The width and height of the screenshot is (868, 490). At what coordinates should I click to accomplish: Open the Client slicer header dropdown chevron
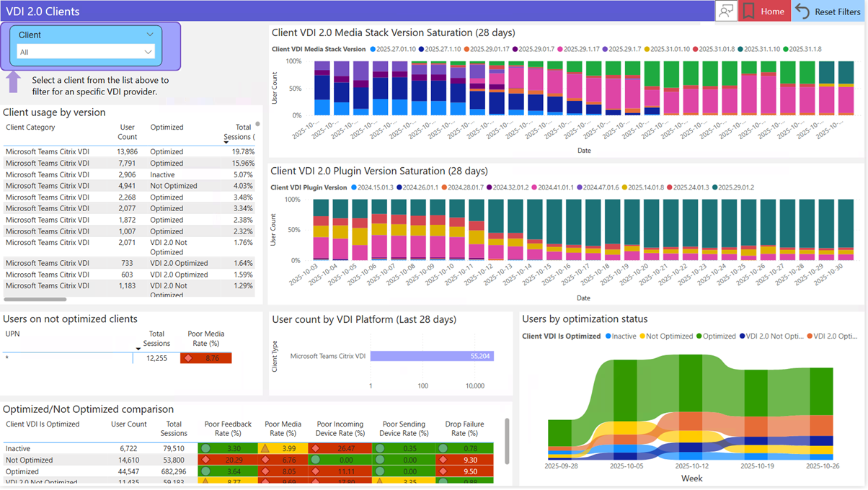point(150,35)
